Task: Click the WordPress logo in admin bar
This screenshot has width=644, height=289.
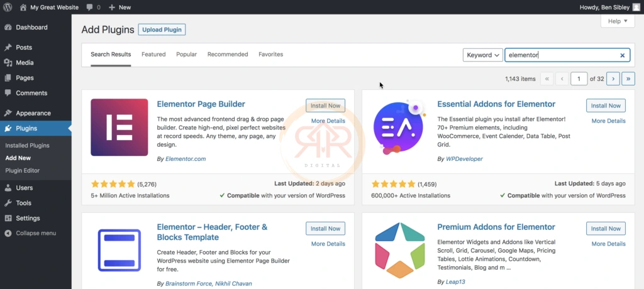Action: point(8,8)
